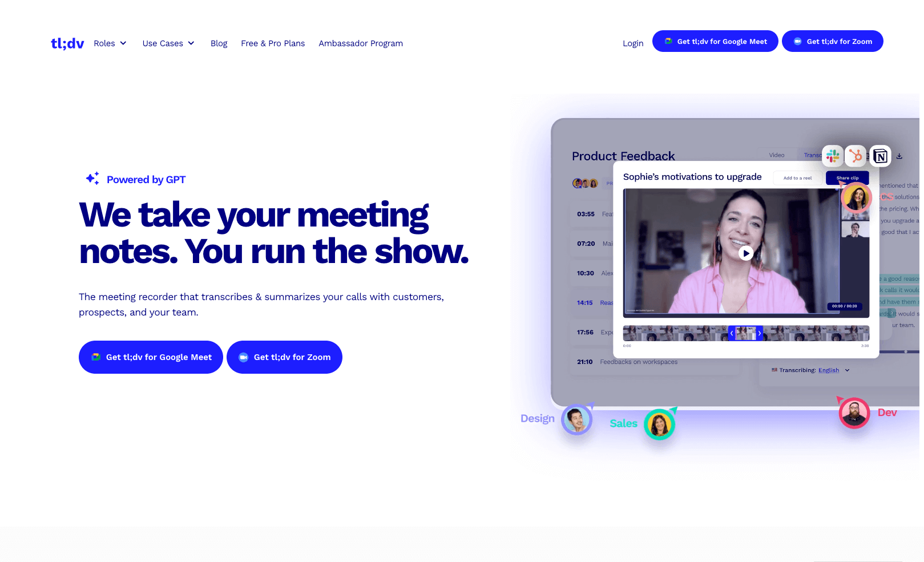Select the 07:20 timestamp

pyautogui.click(x=586, y=244)
